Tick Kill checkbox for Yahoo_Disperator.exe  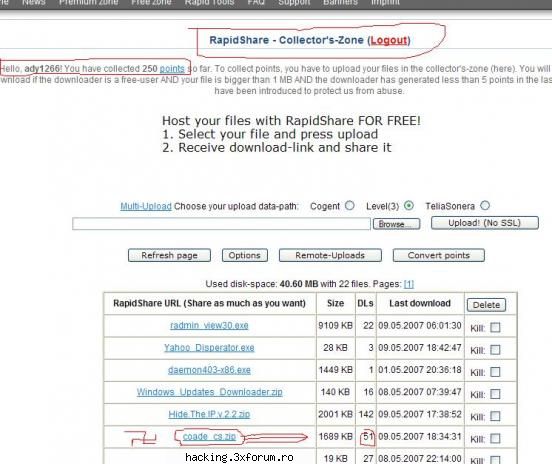(x=495, y=350)
